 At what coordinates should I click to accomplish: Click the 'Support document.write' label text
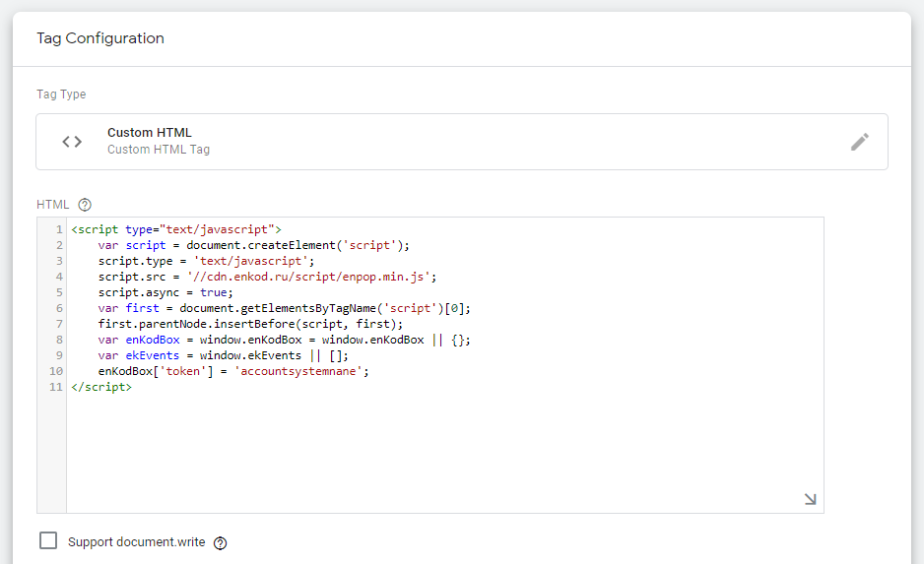coord(136,542)
